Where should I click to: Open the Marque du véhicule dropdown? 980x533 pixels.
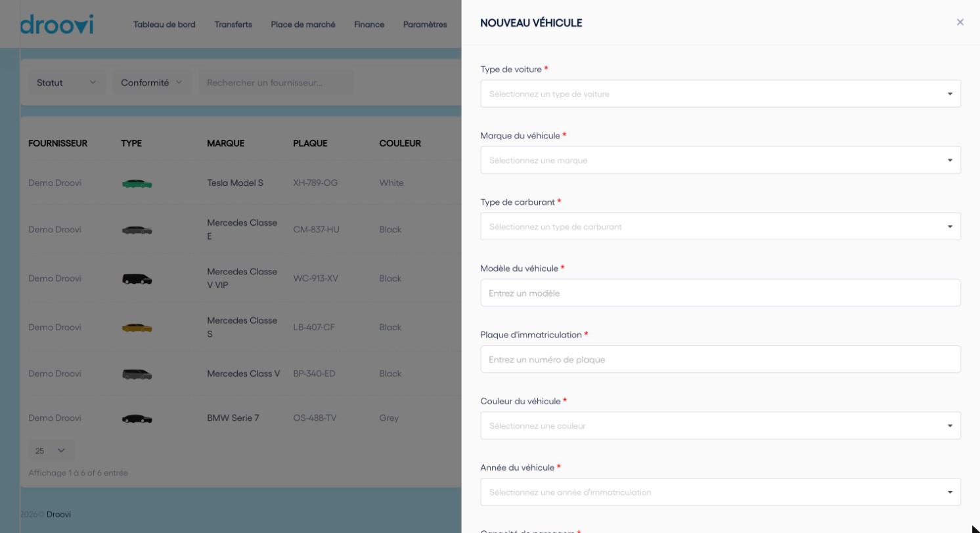(721, 160)
